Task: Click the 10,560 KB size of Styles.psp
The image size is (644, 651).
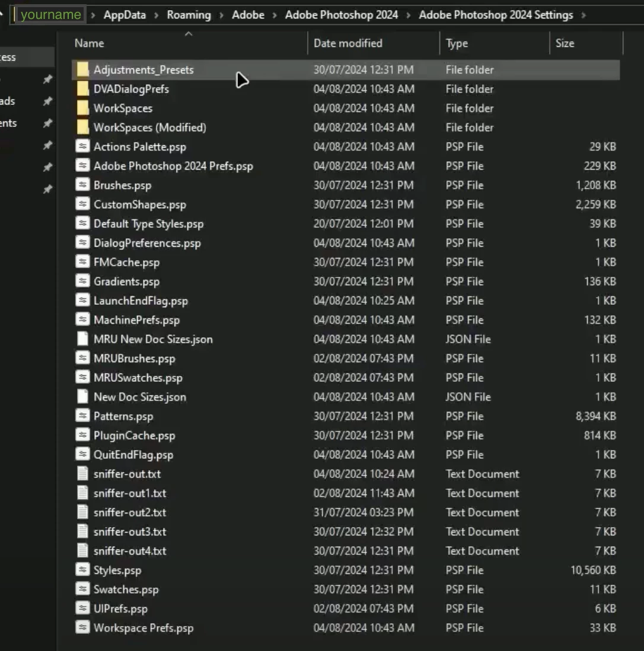Action: pyautogui.click(x=593, y=570)
